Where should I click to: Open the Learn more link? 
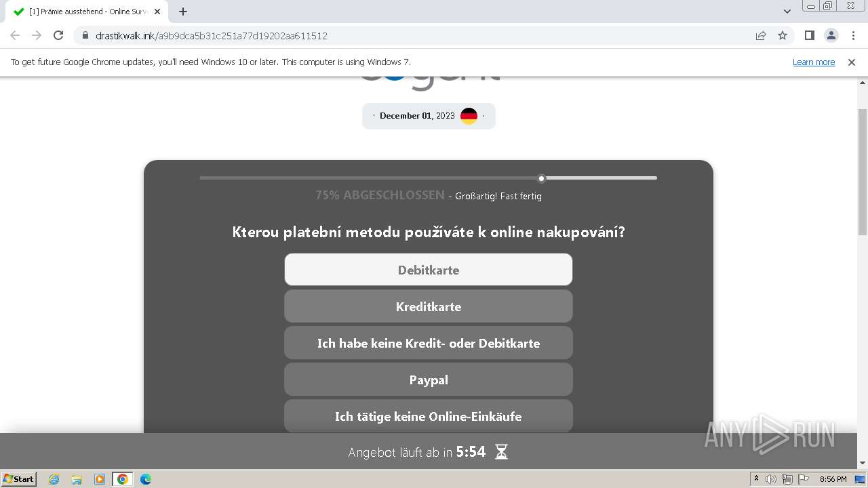814,62
